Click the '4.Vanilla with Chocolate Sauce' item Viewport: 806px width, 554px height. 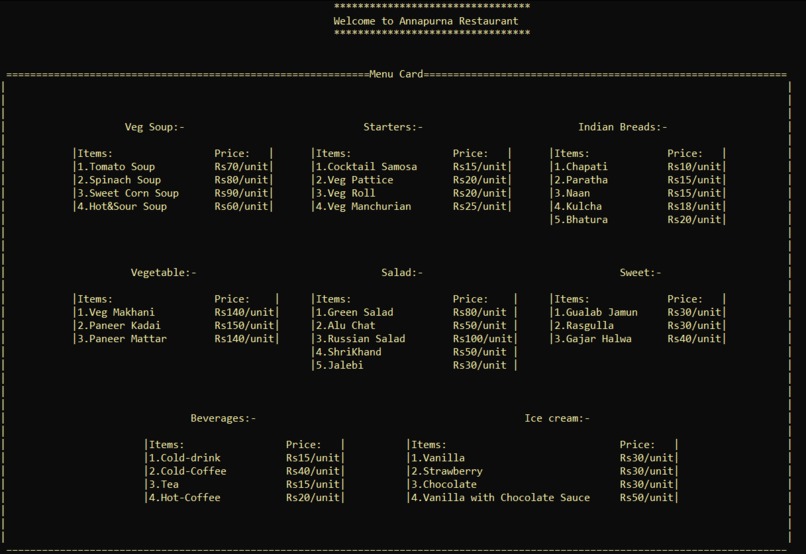[501, 497]
